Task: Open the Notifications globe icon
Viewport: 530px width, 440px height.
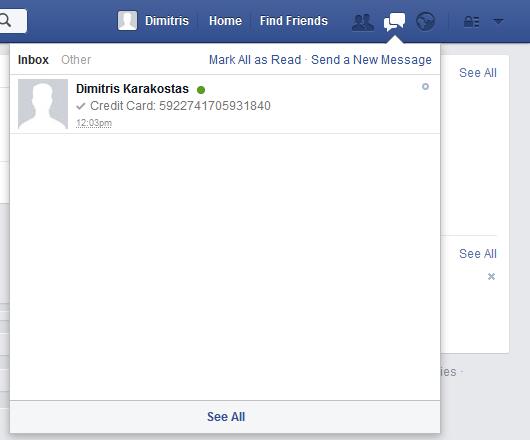Action: tap(425, 22)
